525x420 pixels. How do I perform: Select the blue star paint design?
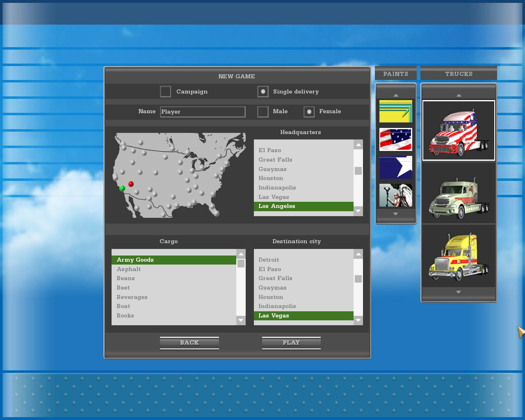tap(395, 167)
